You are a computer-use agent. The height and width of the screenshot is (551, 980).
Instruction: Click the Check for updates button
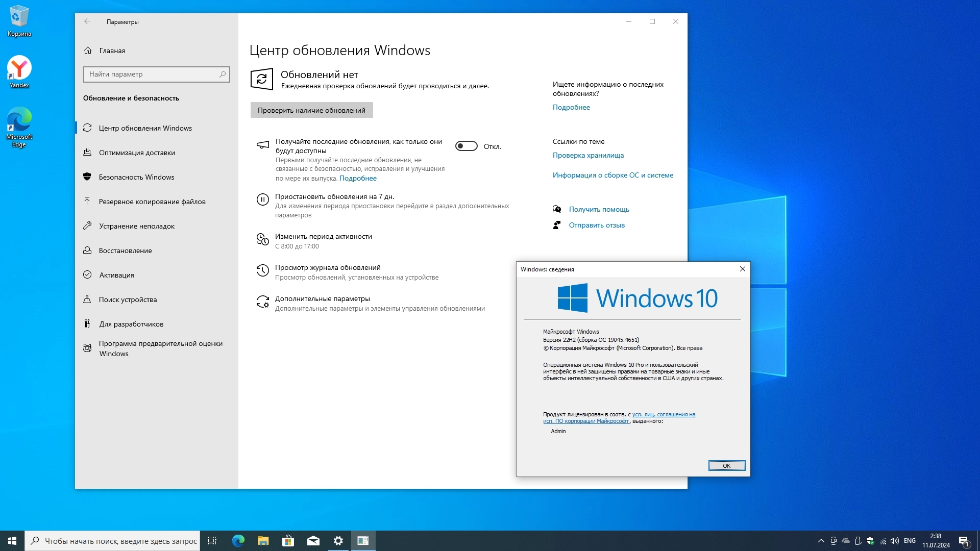pyautogui.click(x=311, y=110)
